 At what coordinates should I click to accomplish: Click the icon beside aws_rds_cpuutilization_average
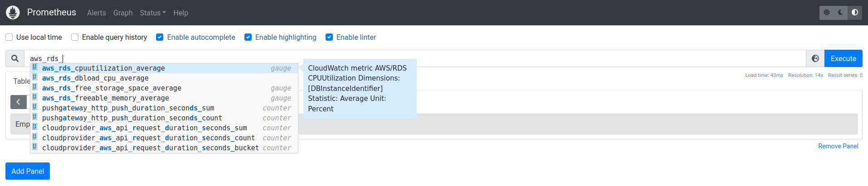(35, 68)
